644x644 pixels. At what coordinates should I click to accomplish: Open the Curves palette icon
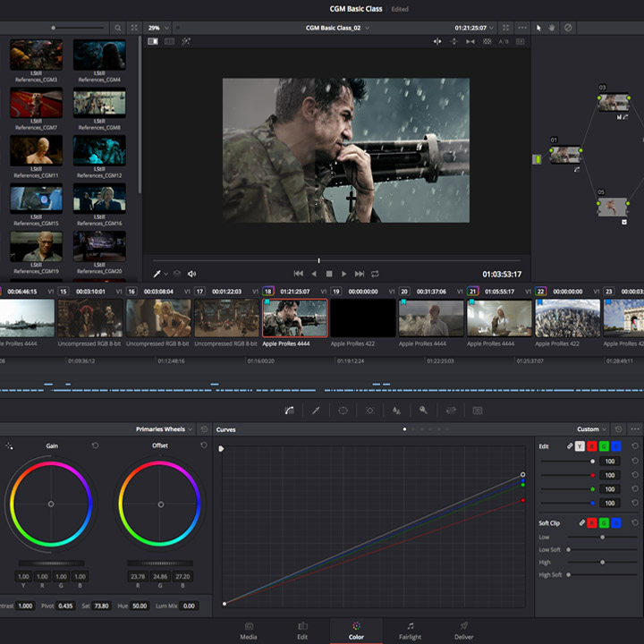289,411
